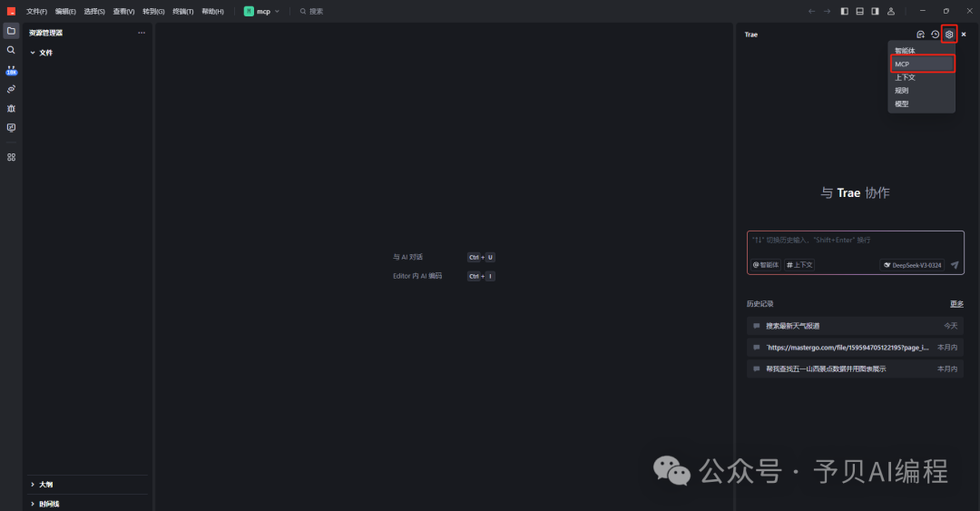Click the 搜索 search box in title bar

(311, 11)
